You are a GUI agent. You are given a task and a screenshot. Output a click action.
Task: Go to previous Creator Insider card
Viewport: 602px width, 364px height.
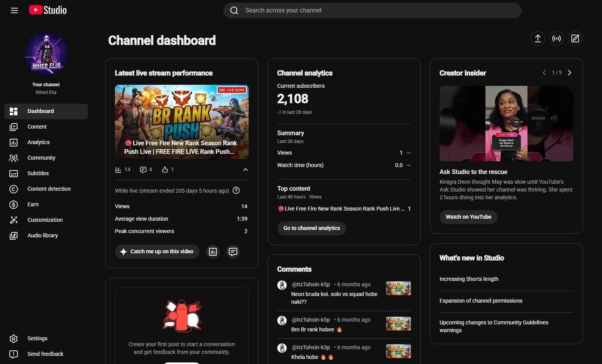coord(544,73)
